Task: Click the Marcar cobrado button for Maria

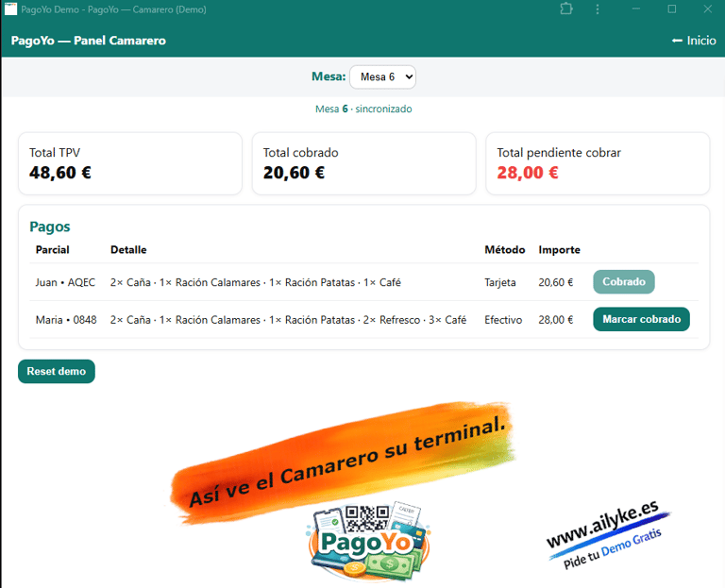Action: tap(641, 319)
